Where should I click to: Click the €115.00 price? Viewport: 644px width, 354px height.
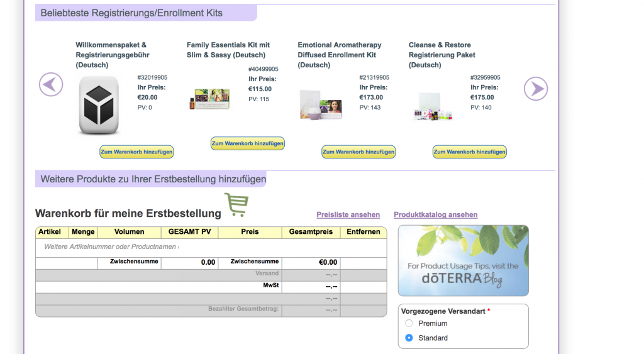point(260,89)
